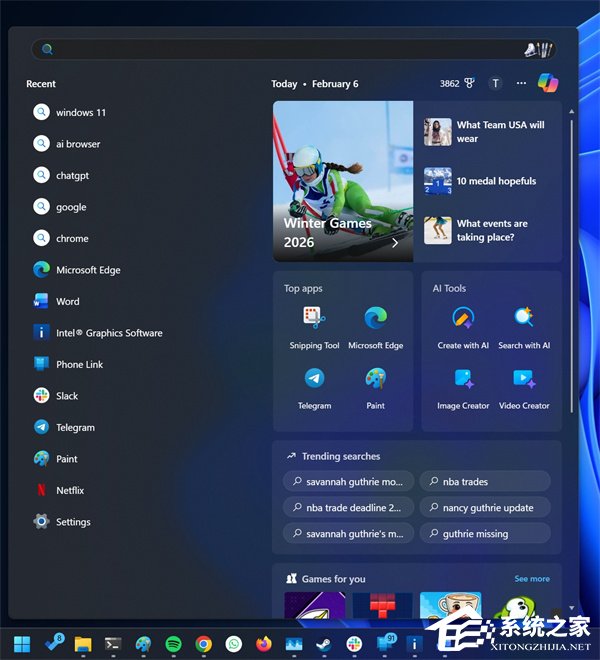Open Netflix from the Recent list
Image resolution: width=600 pixels, height=660 pixels.
click(59, 490)
